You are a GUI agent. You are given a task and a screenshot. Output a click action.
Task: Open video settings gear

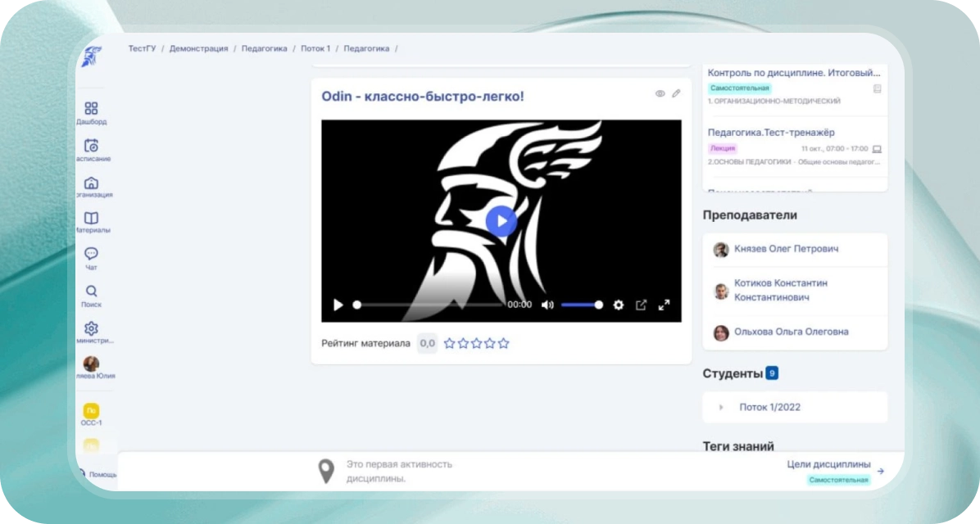point(618,305)
